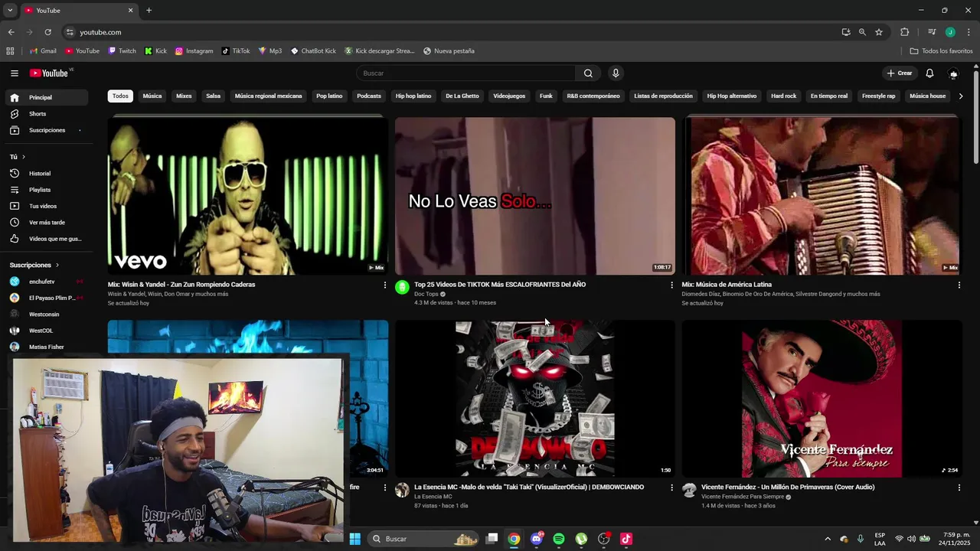
Task: Select the Pop latino chip
Action: (329, 96)
